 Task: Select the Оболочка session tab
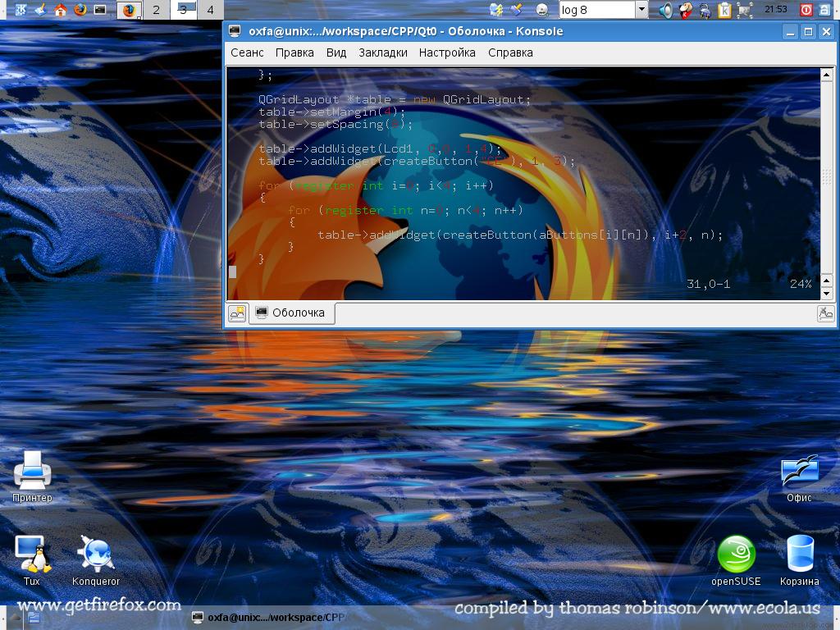click(292, 313)
